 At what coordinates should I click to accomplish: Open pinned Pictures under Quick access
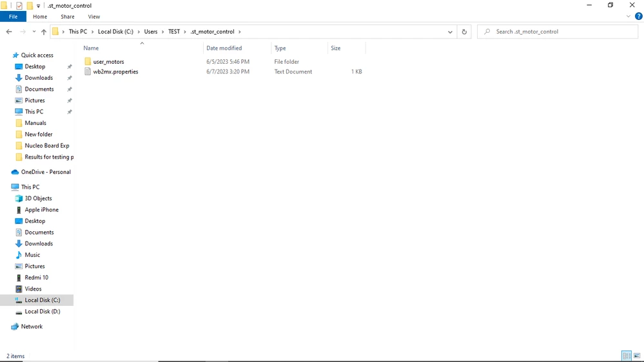35,100
